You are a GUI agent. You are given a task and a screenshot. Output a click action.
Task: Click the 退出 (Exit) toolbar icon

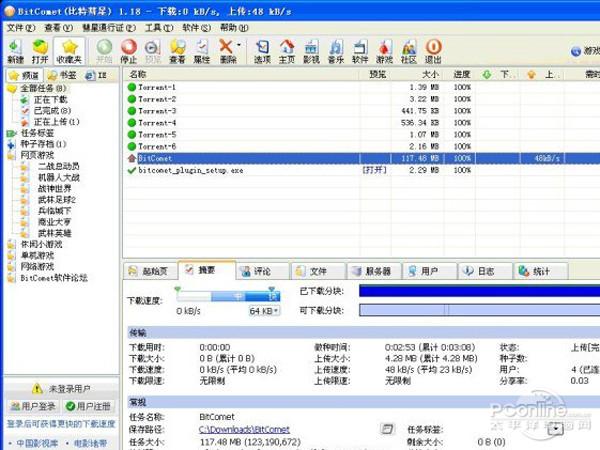[x=433, y=50]
